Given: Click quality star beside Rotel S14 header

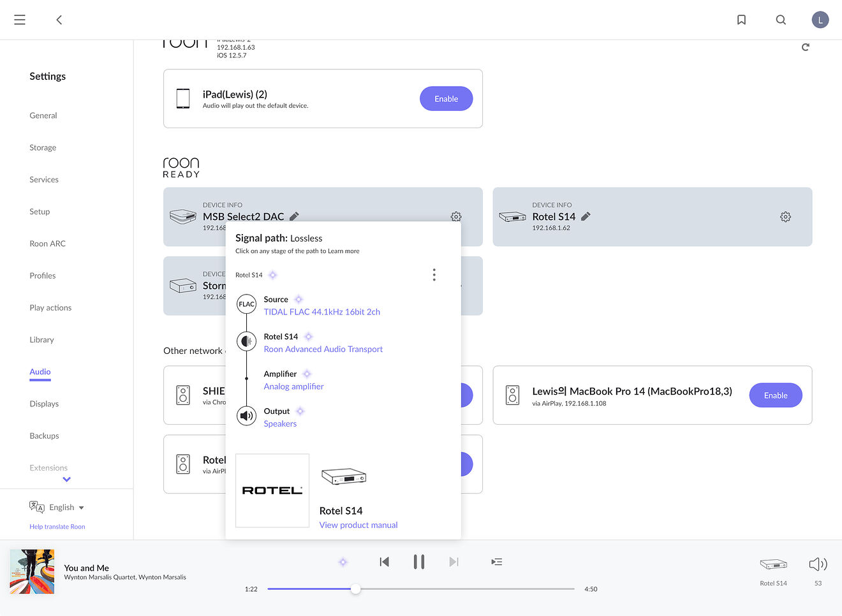Looking at the screenshot, I should point(272,275).
